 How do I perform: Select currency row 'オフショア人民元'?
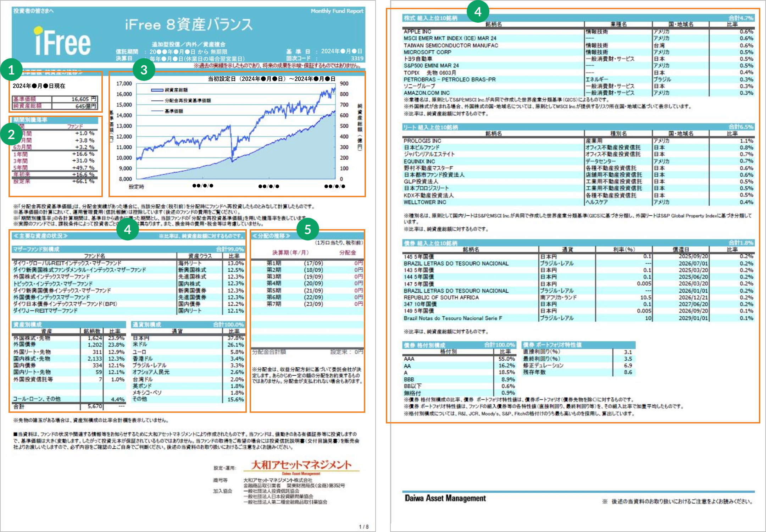click(188, 372)
